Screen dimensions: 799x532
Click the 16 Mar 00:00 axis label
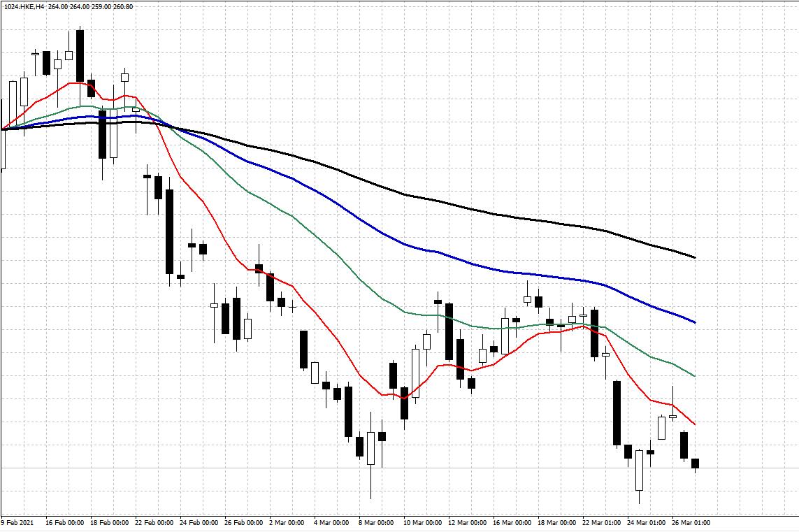(x=512, y=522)
